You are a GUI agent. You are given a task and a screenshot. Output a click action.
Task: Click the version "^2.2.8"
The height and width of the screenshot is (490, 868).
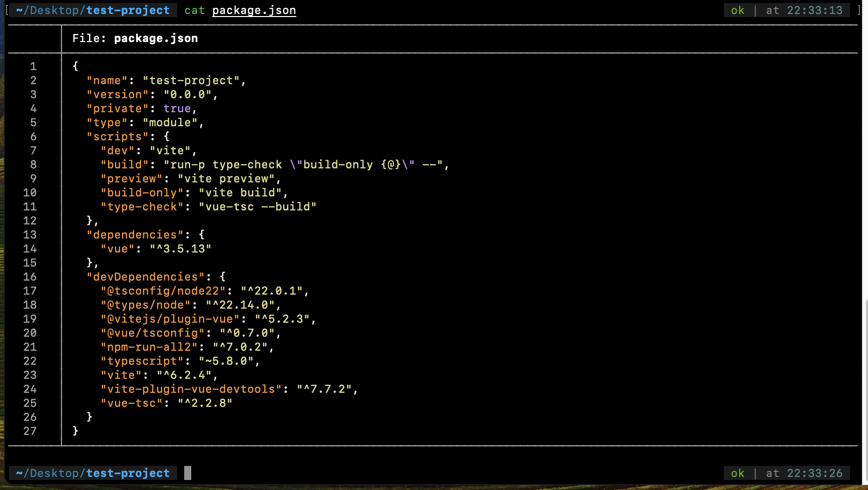(205, 403)
